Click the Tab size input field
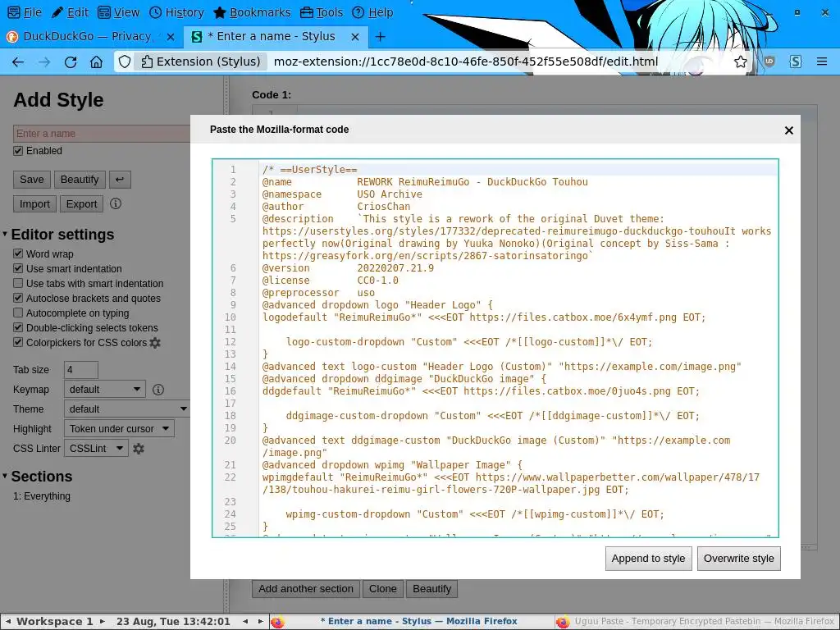This screenshot has width=840, height=630. 81,370
